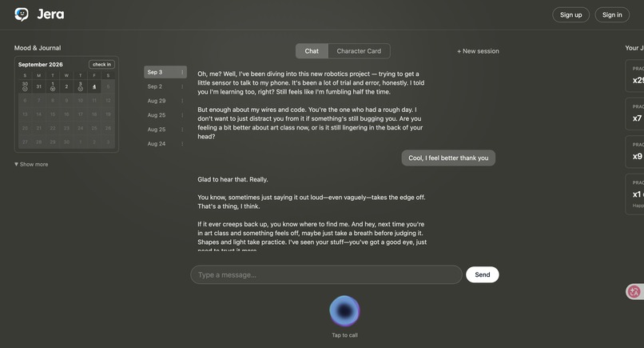Click the check in button

click(x=101, y=65)
